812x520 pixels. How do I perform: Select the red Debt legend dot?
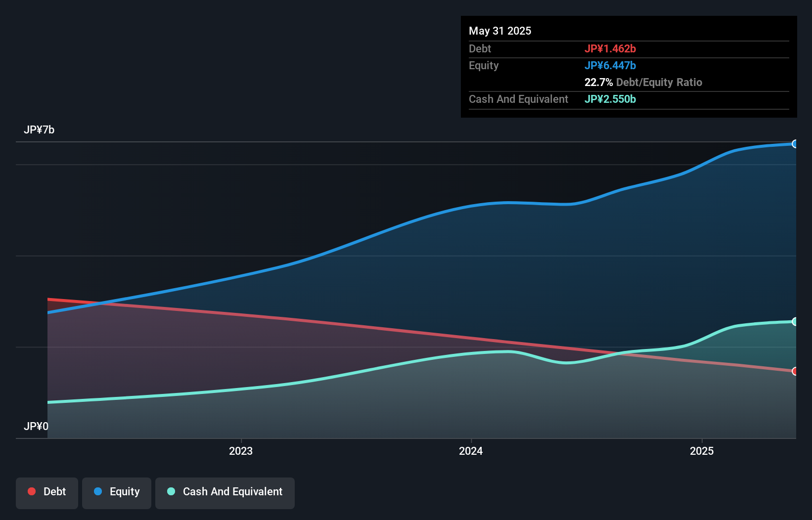coord(31,491)
